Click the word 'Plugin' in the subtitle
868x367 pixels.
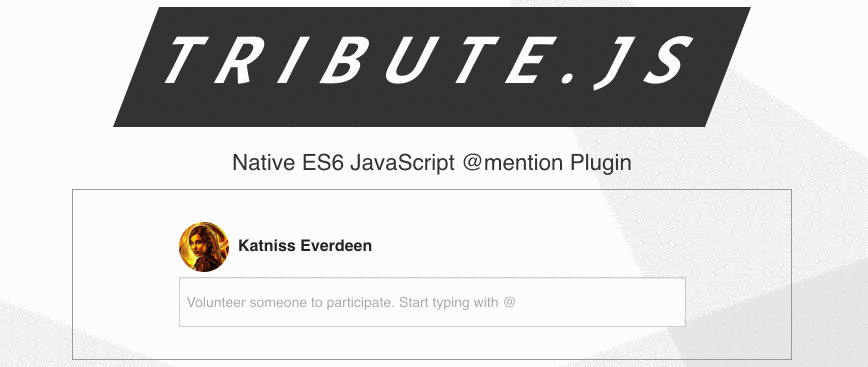pos(601,163)
